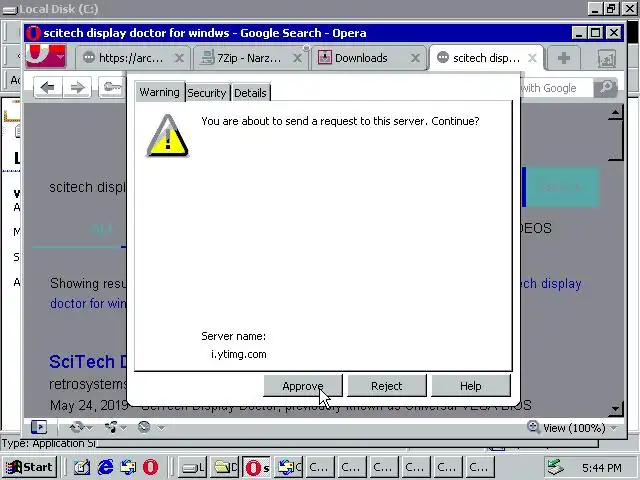The height and width of the screenshot is (480, 640).
Task: Open the Opera main menu button
Action: pos(46,56)
